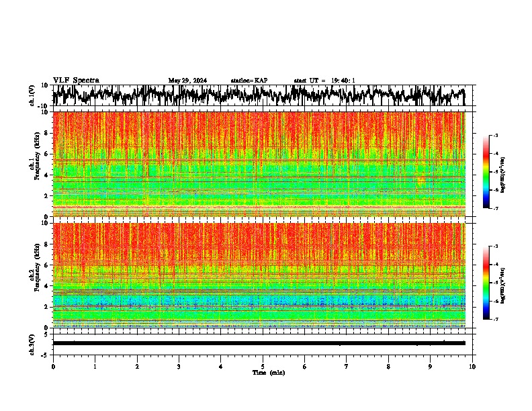Click time axis tick label '10'

pyautogui.click(x=472, y=367)
